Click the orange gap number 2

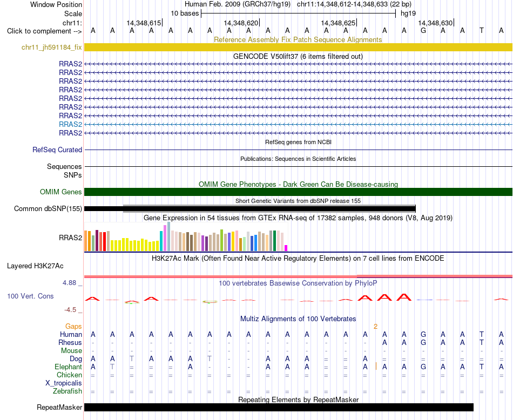(x=376, y=327)
